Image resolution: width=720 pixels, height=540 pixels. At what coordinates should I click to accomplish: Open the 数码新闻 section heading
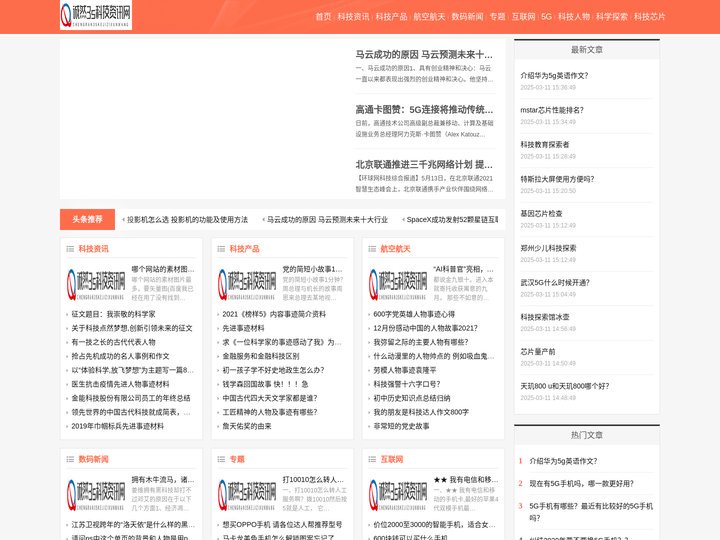(x=94, y=459)
